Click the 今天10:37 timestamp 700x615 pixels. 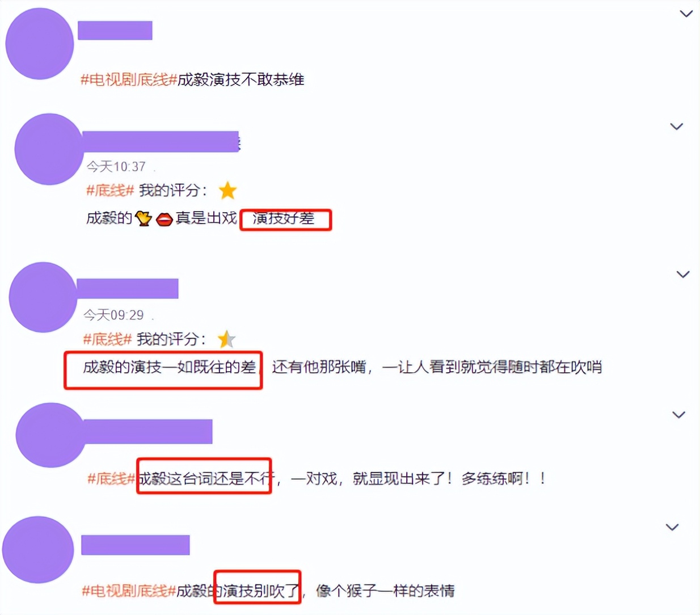tap(116, 166)
